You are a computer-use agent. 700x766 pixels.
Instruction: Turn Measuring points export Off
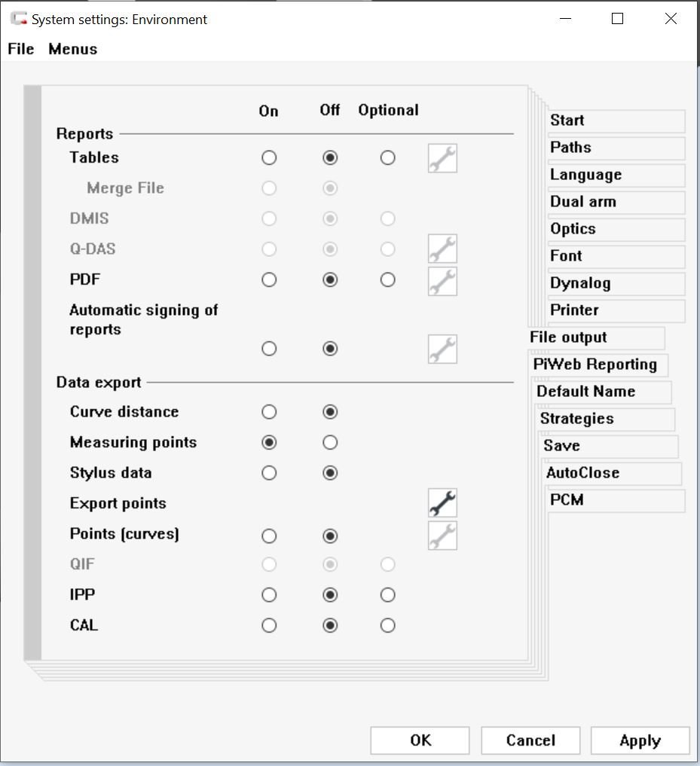point(330,443)
